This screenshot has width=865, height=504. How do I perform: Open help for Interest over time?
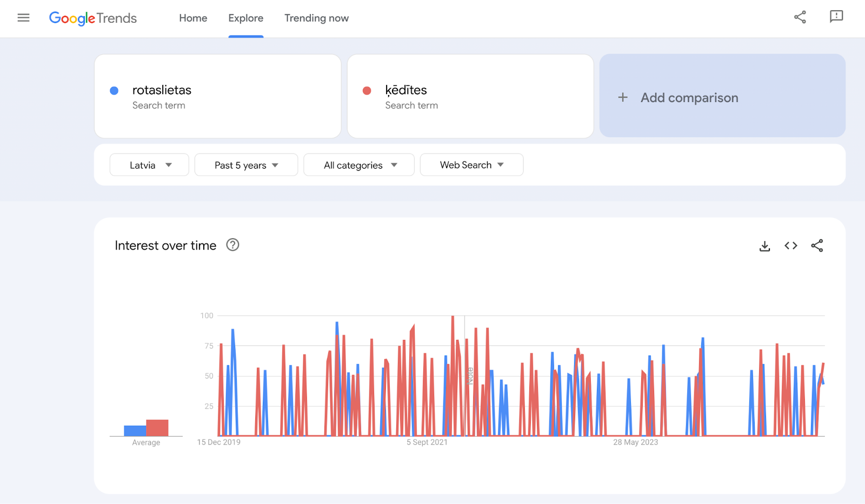(x=232, y=245)
